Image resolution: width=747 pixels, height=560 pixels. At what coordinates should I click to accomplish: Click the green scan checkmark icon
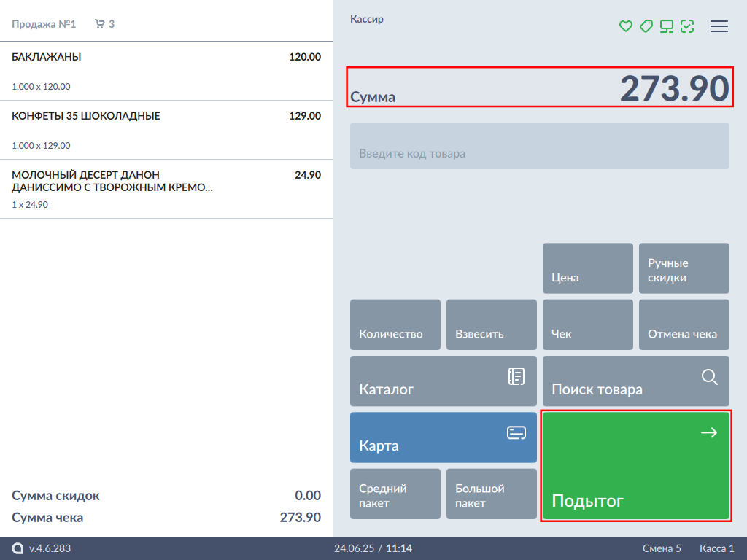(x=686, y=26)
